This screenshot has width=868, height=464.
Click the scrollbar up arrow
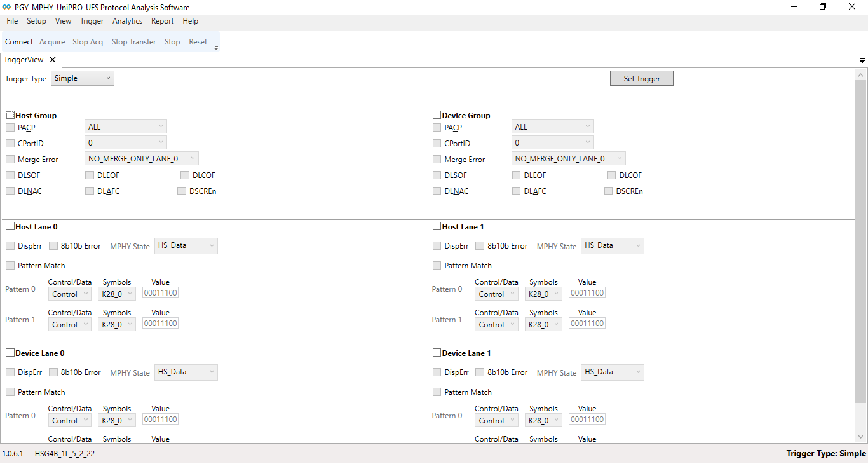coord(861,74)
